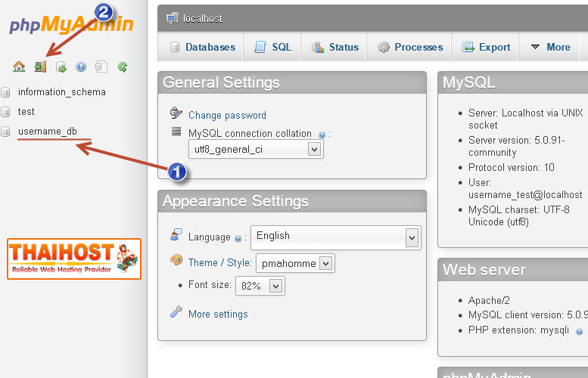This screenshot has height=378, width=588.
Task: Click the Language person icon
Action: click(x=176, y=235)
